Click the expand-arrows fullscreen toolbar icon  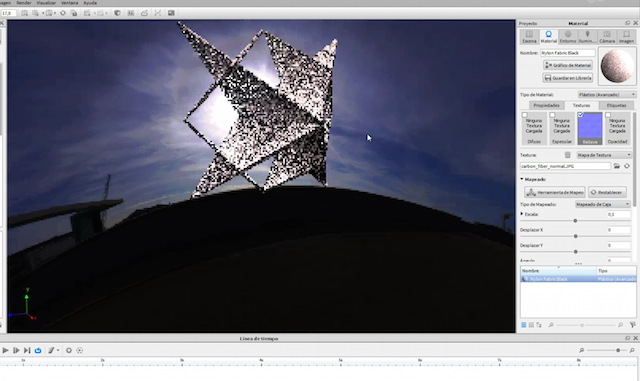pos(158,13)
